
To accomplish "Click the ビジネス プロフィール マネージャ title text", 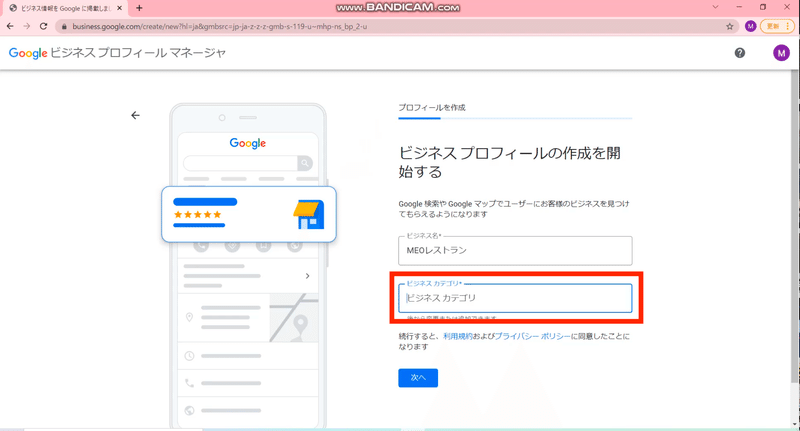I will click(x=138, y=53).
